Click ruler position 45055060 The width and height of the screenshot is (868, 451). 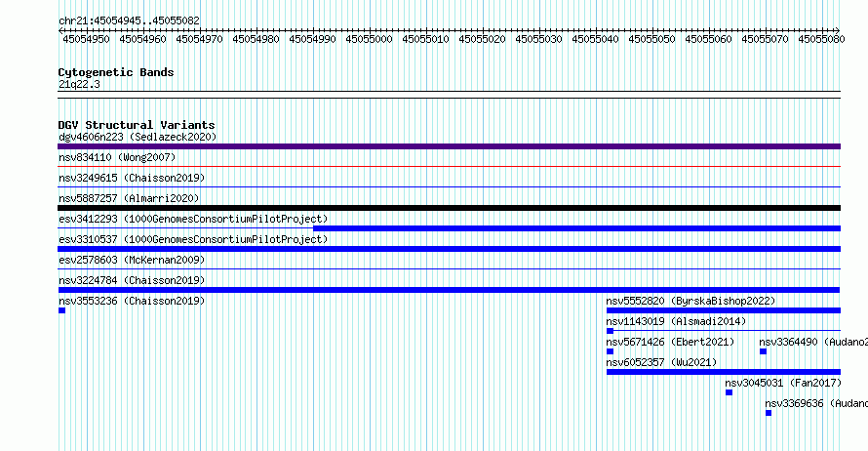[x=709, y=39]
